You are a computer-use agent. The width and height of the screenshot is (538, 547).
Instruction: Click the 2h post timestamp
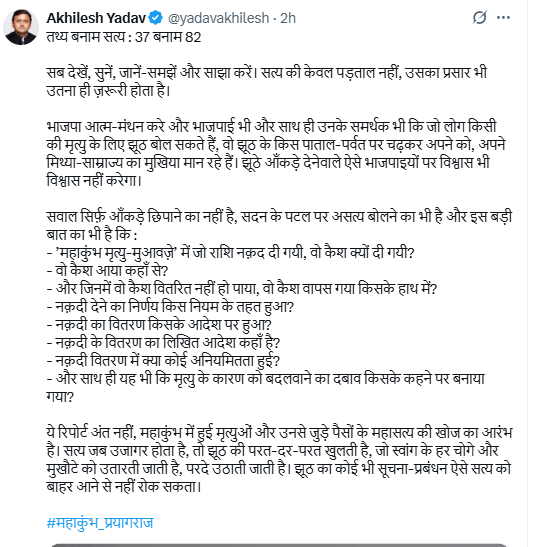[288, 18]
